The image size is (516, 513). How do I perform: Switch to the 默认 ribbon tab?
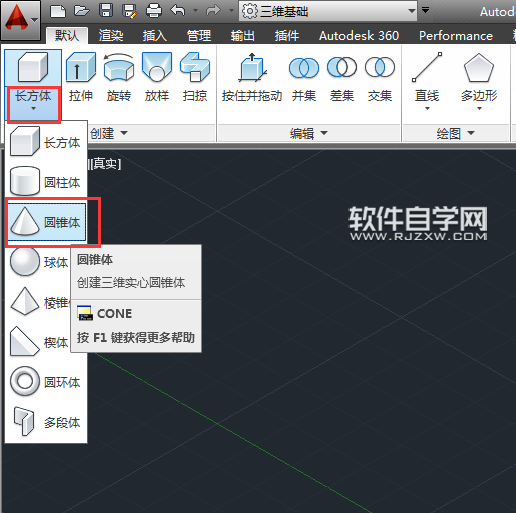tap(67, 35)
